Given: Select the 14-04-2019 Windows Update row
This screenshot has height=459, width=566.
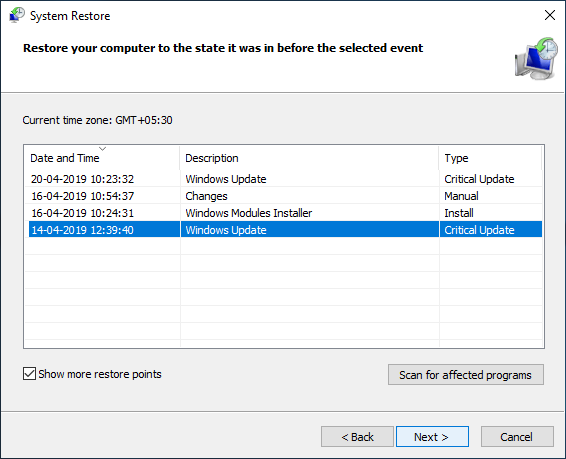Looking at the screenshot, I should [283, 230].
